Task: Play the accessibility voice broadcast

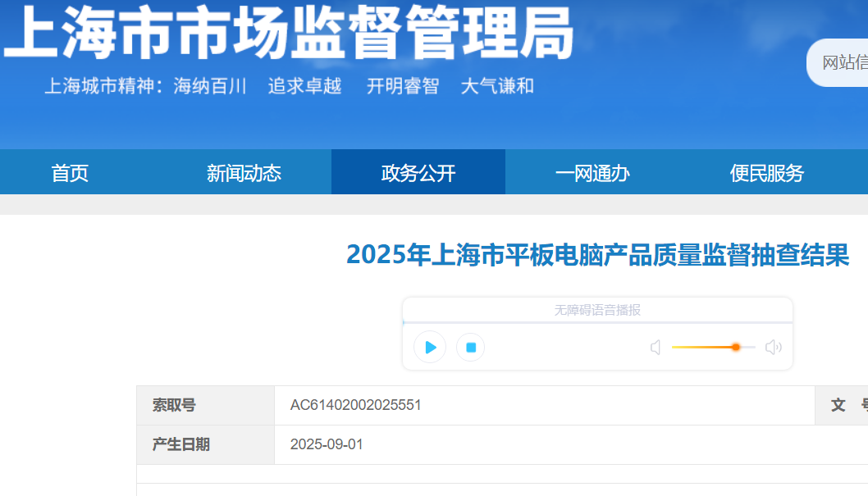Action: (430, 348)
